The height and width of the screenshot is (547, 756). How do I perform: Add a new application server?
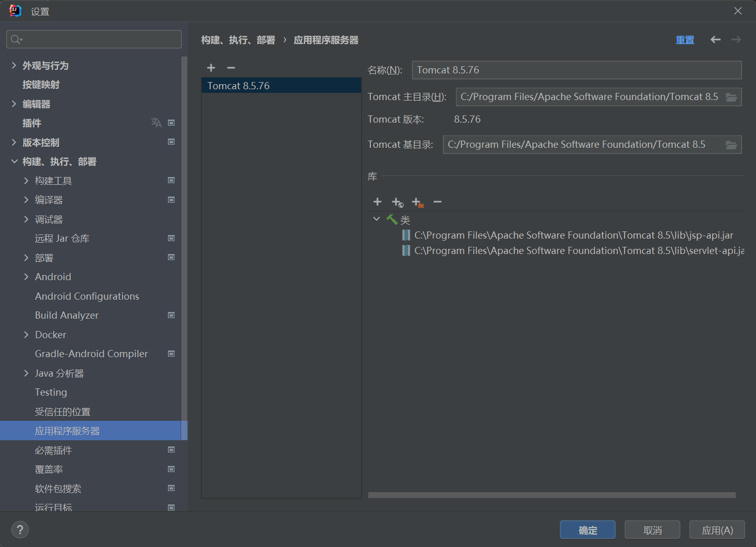point(211,68)
